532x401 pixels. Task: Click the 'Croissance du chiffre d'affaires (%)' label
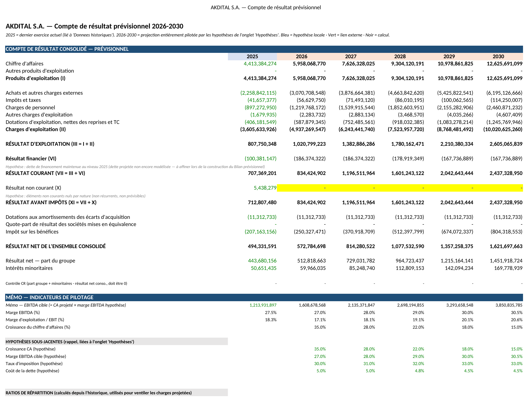coord(38,327)
